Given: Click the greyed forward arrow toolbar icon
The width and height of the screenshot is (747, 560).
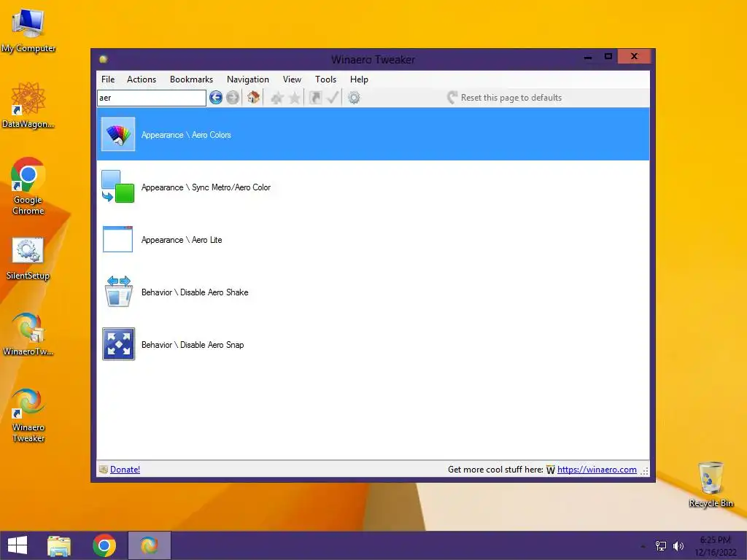Looking at the screenshot, I should 233,98.
